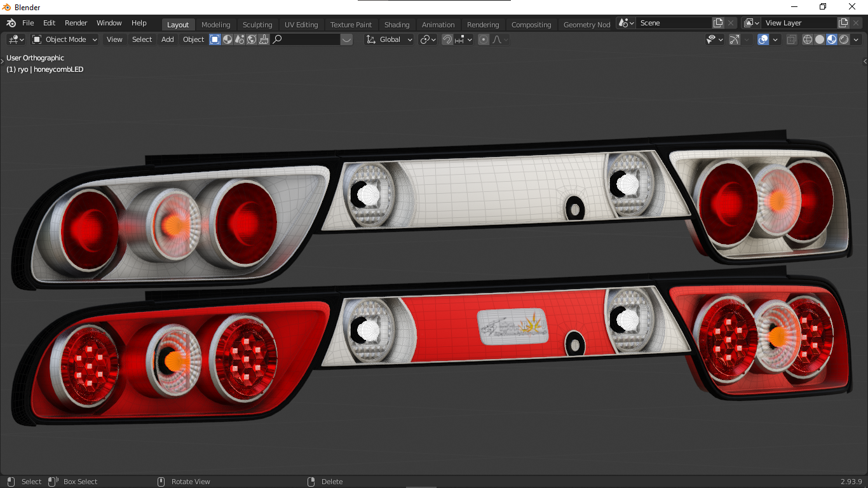
Task: Open the viewport Add menu
Action: [x=168, y=39]
